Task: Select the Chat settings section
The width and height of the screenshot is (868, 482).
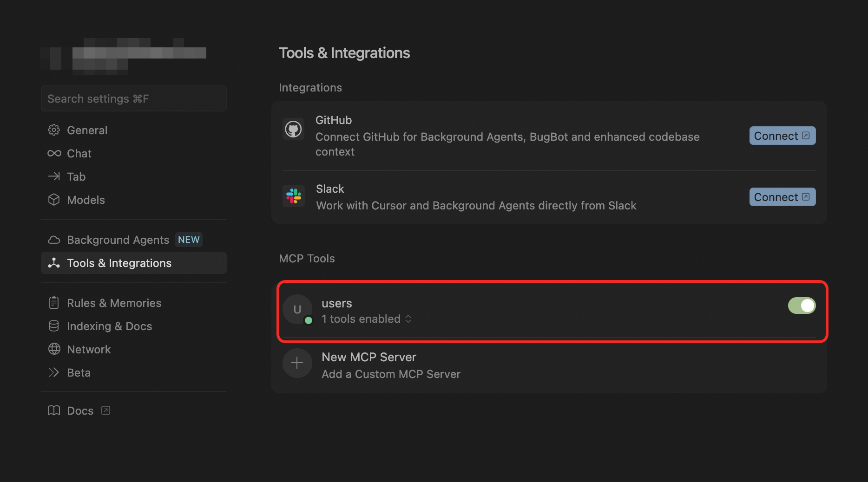Action: click(x=79, y=153)
